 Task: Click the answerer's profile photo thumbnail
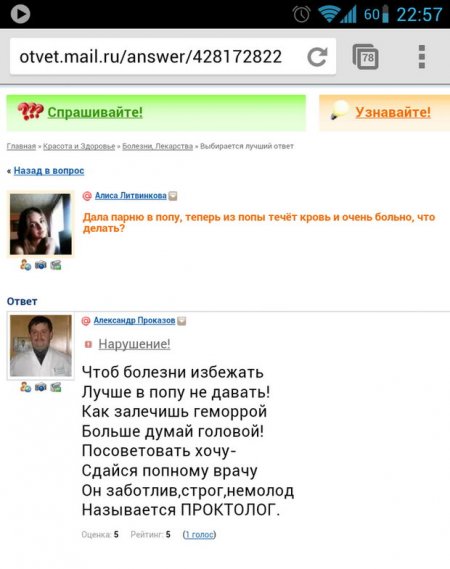41,346
